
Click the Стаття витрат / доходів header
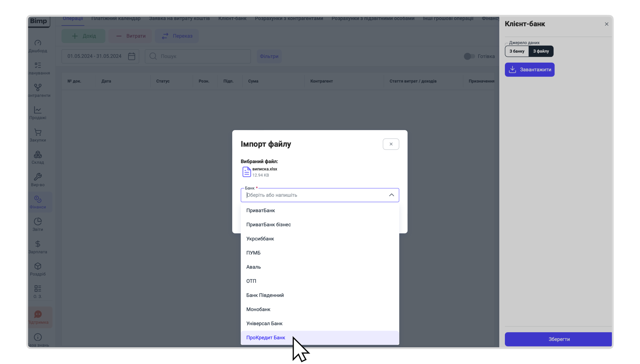[x=413, y=81]
